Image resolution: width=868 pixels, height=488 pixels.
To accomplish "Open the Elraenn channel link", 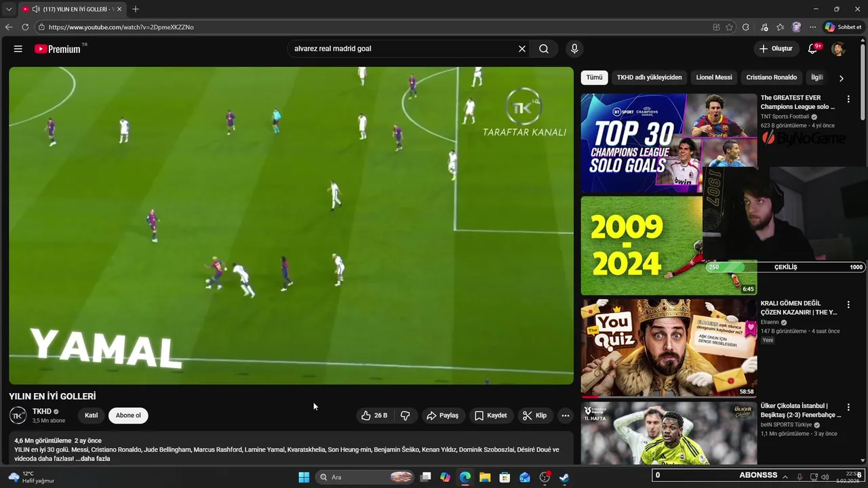I will (770, 322).
